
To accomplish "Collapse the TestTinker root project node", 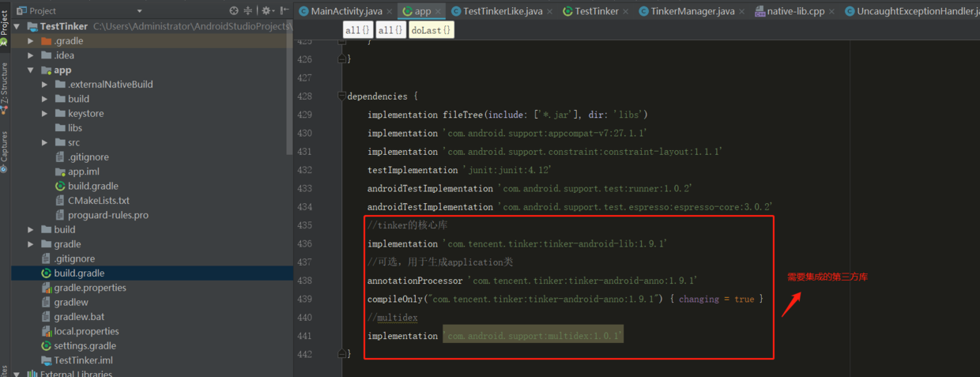I will [x=17, y=26].
